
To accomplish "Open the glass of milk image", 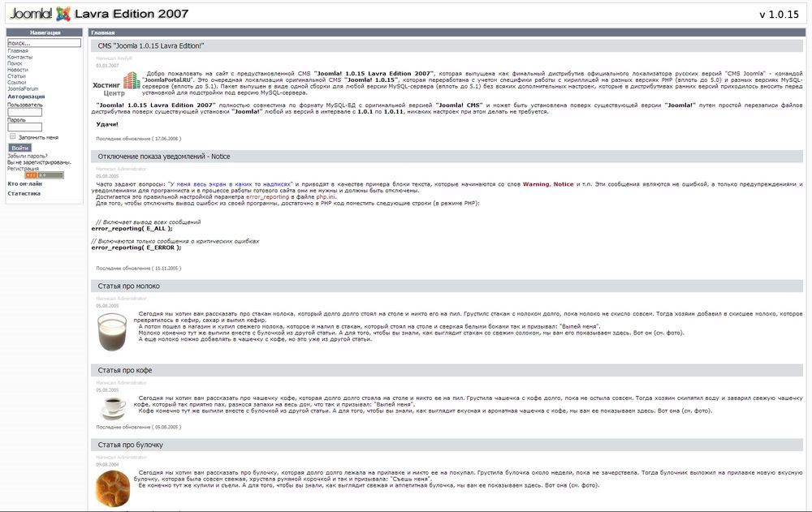I will (112, 331).
